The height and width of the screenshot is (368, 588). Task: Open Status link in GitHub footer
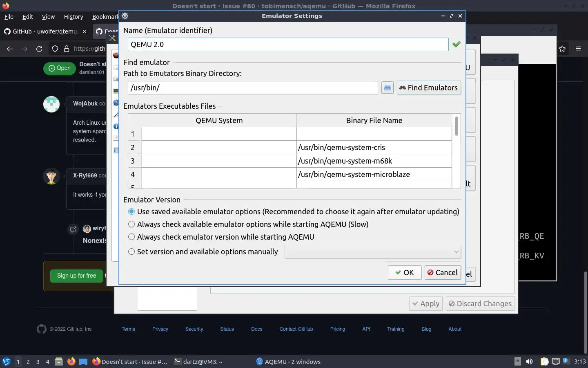[x=227, y=329]
